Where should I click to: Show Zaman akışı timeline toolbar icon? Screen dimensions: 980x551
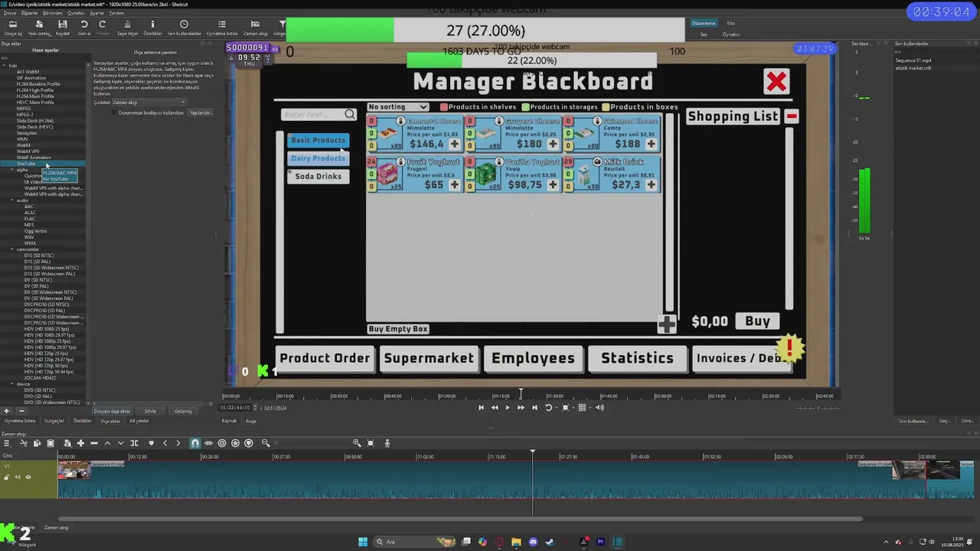[255, 28]
